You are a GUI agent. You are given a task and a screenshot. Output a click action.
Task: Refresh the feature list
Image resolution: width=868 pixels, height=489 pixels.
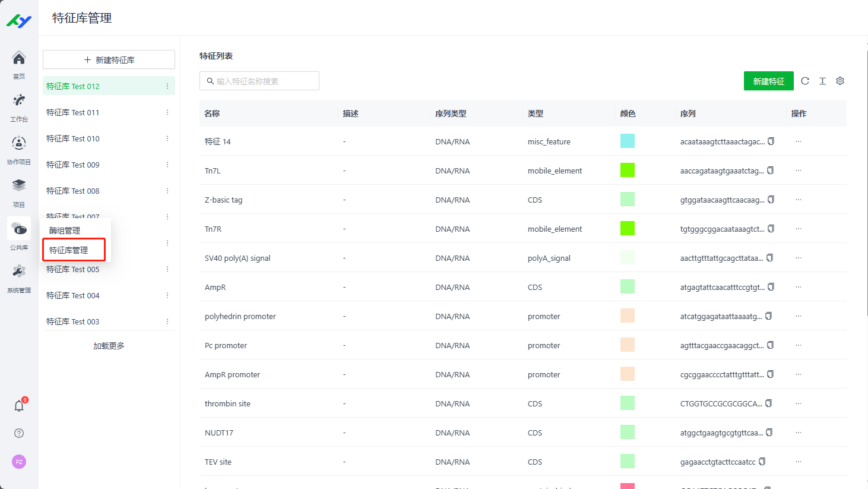coord(805,81)
